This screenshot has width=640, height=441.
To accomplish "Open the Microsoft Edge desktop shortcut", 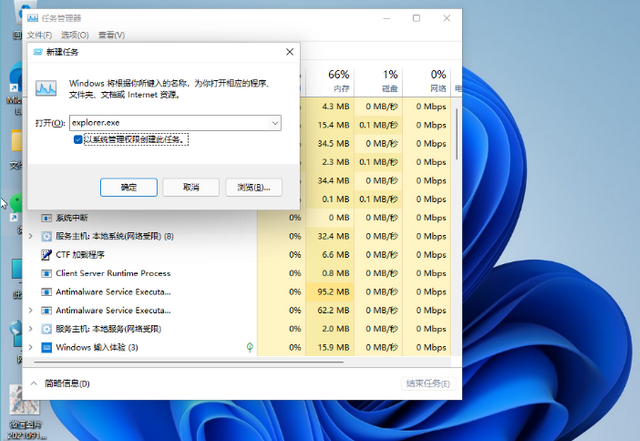I will click(x=15, y=88).
